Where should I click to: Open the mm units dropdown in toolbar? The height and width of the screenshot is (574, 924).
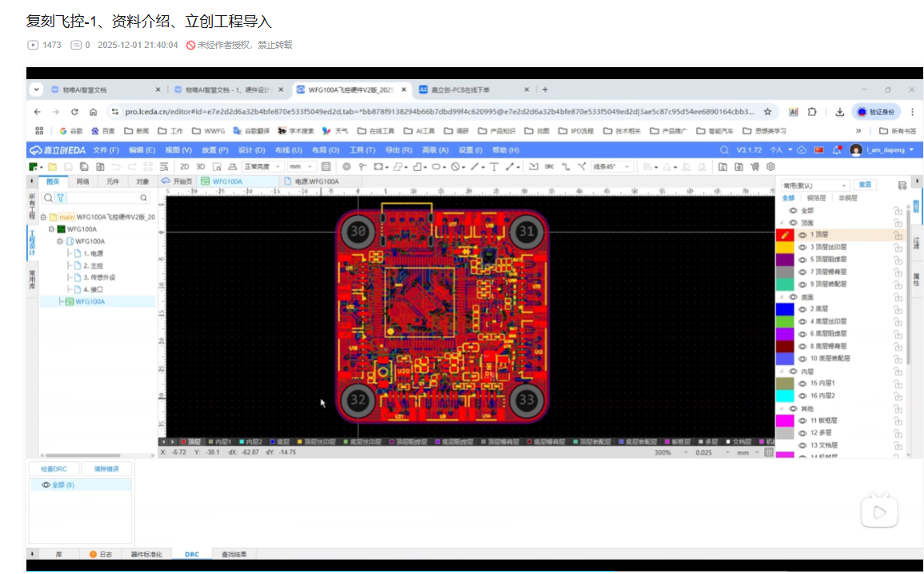tap(302, 166)
